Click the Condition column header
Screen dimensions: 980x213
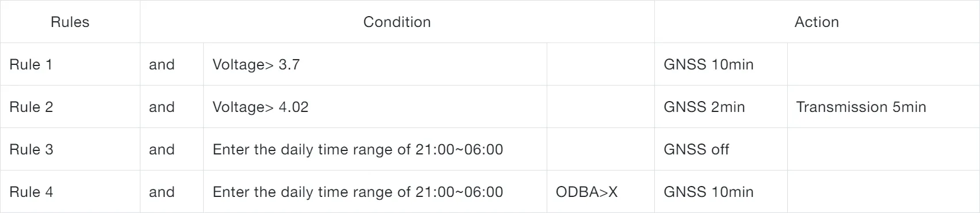(397, 22)
